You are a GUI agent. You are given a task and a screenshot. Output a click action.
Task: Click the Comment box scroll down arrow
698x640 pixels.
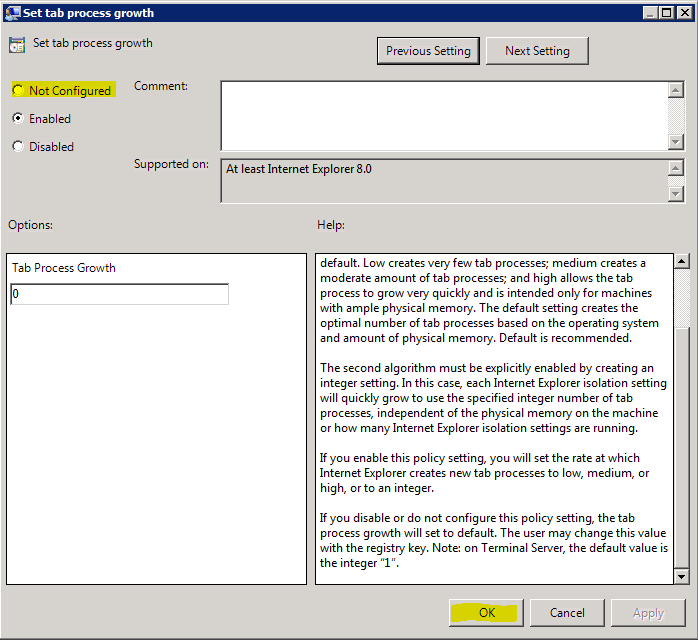676,142
